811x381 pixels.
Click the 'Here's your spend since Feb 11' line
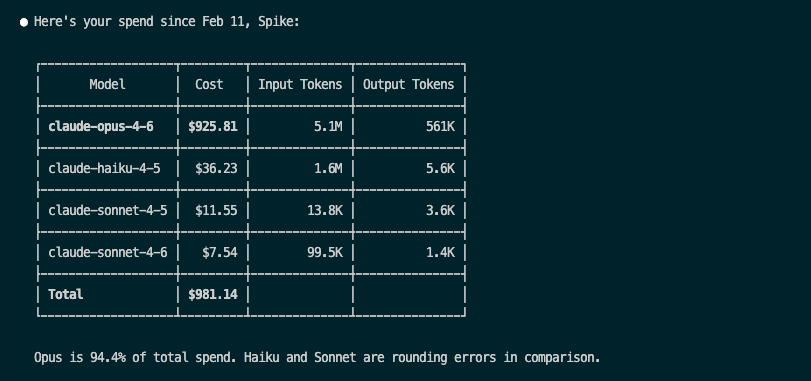pos(167,22)
